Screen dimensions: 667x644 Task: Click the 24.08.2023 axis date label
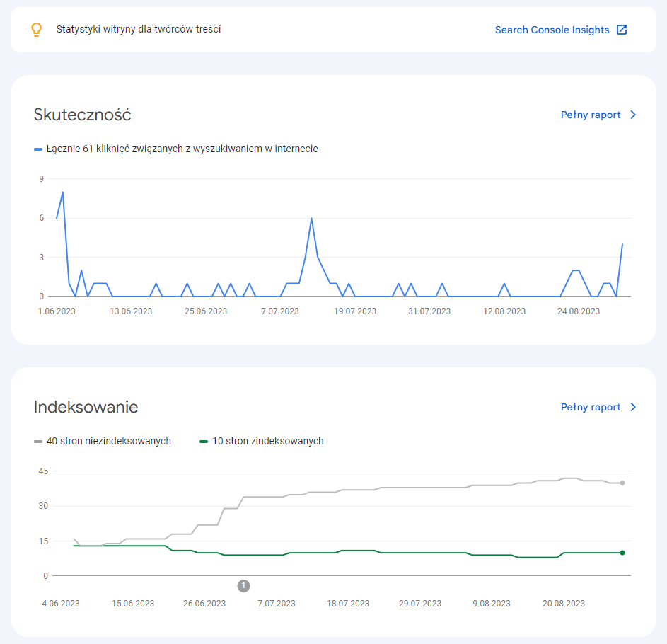[x=579, y=311]
